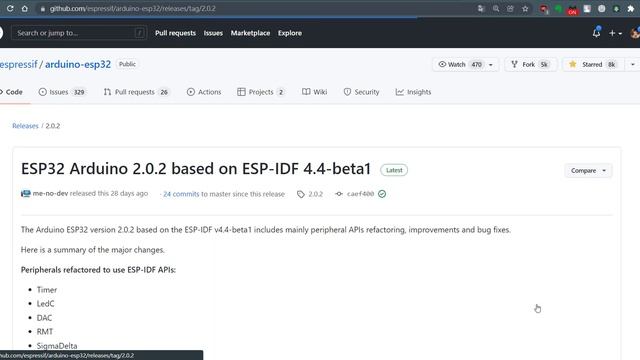Screen dimensions: 640x360
Task: Go to Marketplace in top navigation
Action: pyautogui.click(x=250, y=33)
